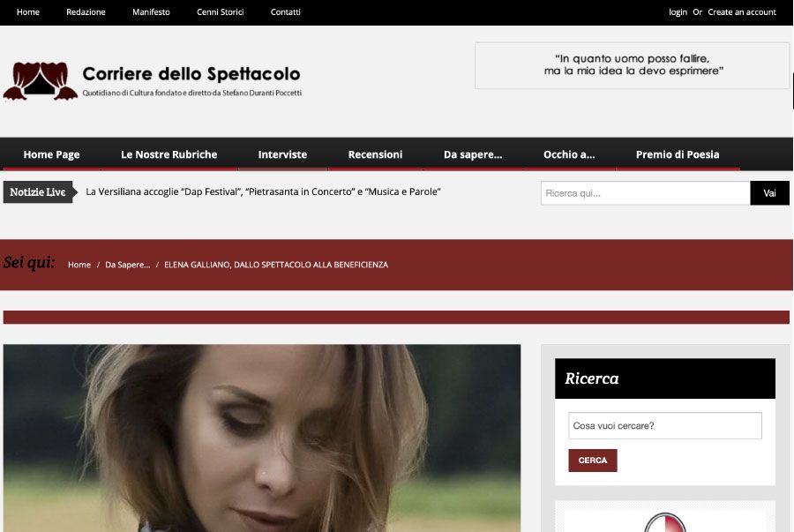Click the header quote banner 'In quanto uomo posso fallire'
Screen dimensions: 794x532
632,65
